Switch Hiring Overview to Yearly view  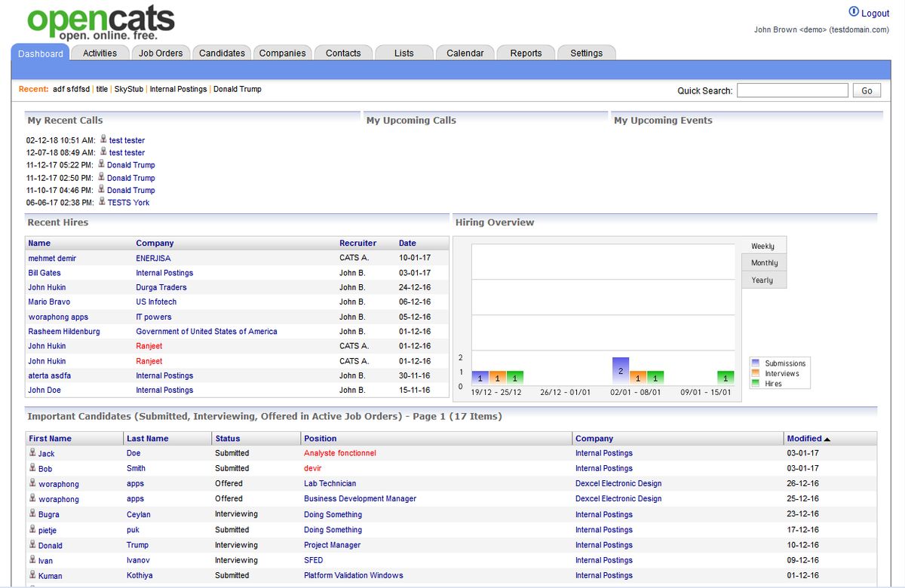pyautogui.click(x=763, y=280)
